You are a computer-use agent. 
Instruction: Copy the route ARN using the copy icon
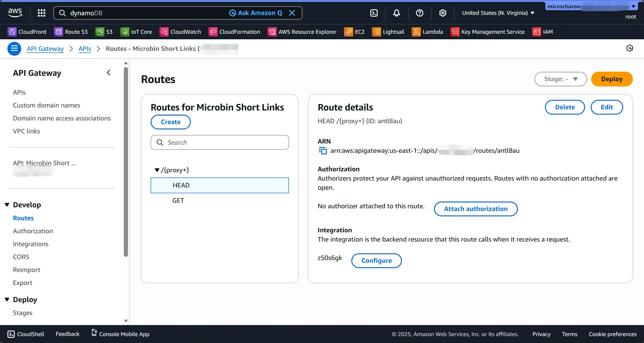(323, 151)
